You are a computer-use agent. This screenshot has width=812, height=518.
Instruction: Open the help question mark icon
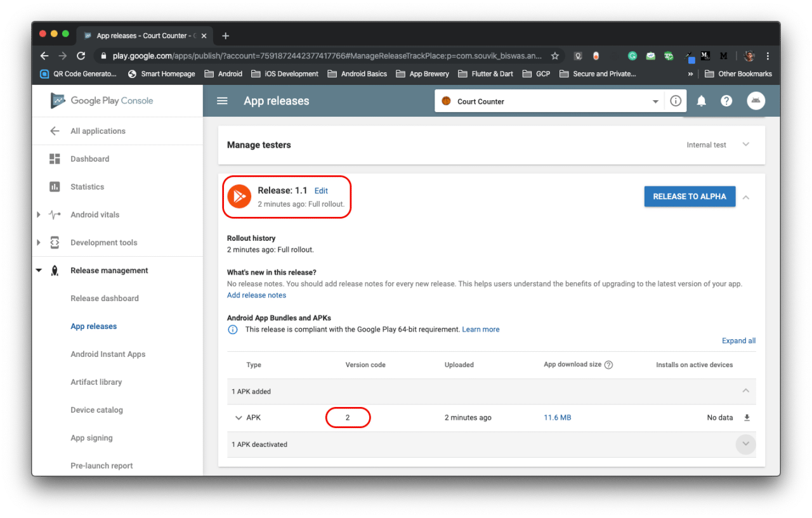pyautogui.click(x=726, y=101)
